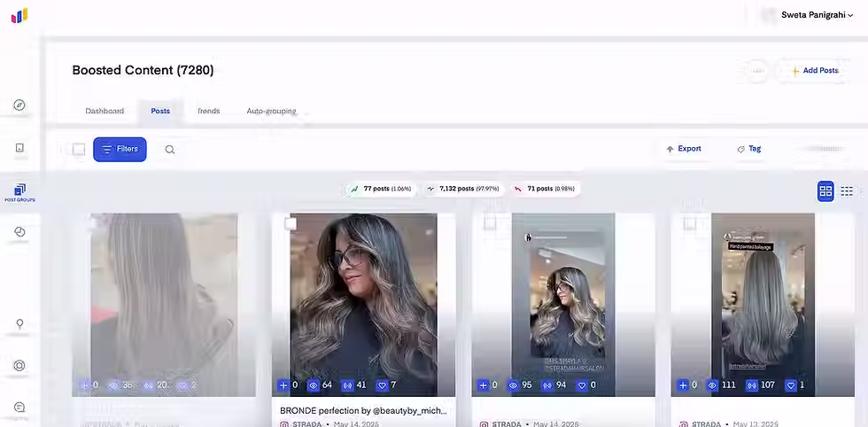
Task: Open the reports page icon in sidebar
Action: pyautogui.click(x=19, y=148)
